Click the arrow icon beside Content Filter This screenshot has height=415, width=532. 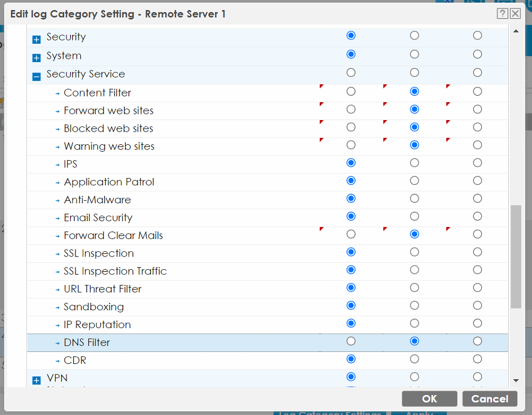coord(58,94)
